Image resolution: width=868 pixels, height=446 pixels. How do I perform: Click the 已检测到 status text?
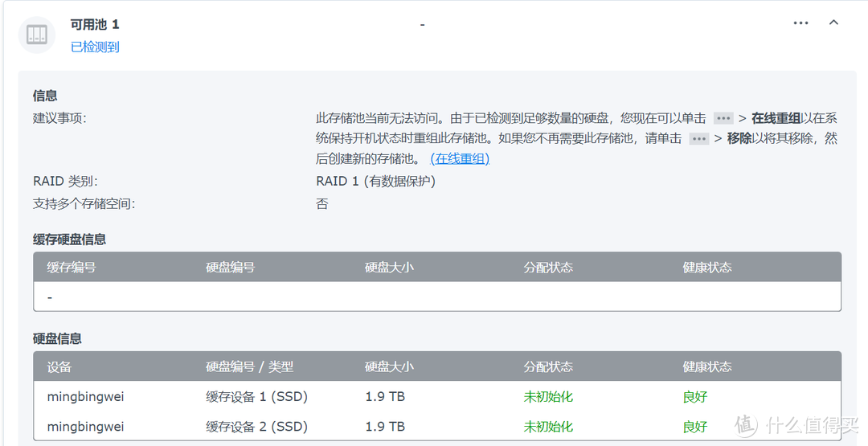[x=95, y=47]
